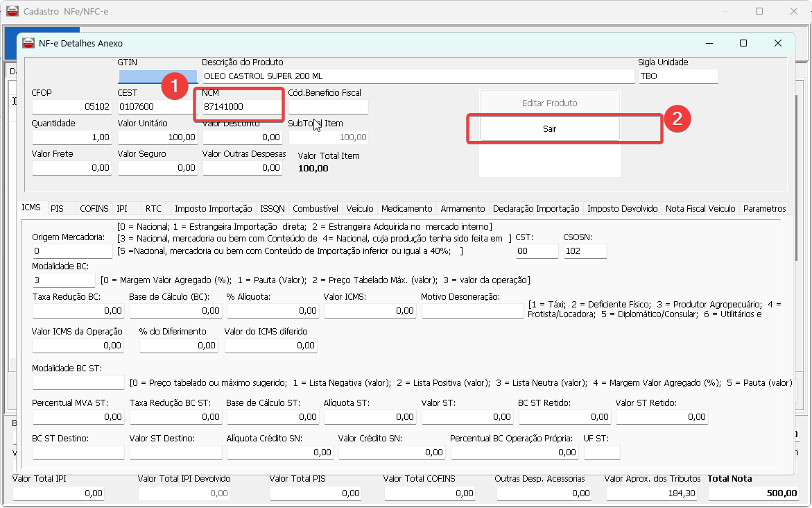Select the CEST input field
812x508 pixels.
click(x=157, y=107)
